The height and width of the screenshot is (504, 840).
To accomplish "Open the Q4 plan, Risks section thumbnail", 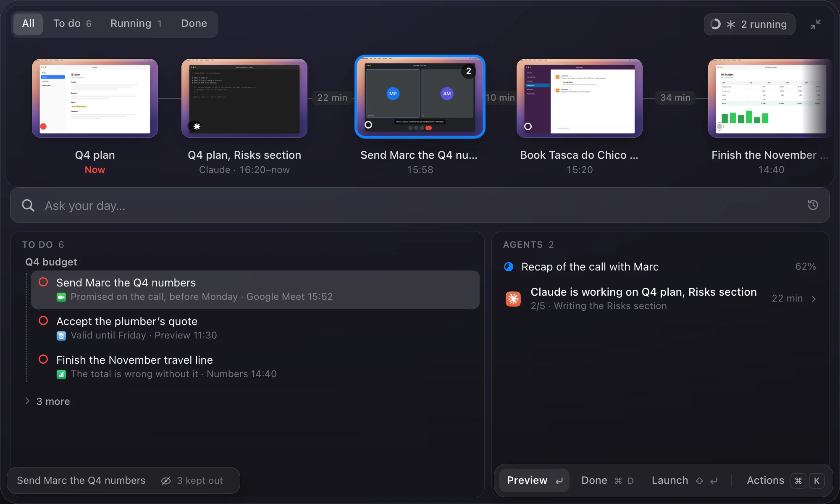I will pyautogui.click(x=244, y=98).
